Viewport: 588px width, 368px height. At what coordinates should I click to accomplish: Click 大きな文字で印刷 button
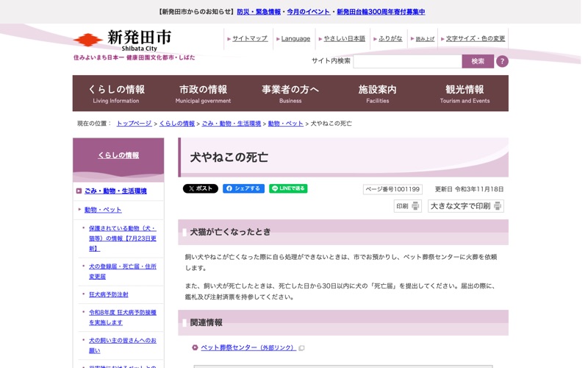click(466, 206)
